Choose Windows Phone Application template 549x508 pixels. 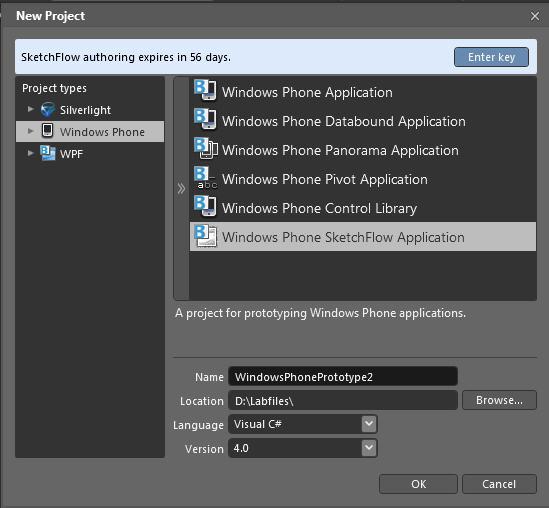point(363,92)
